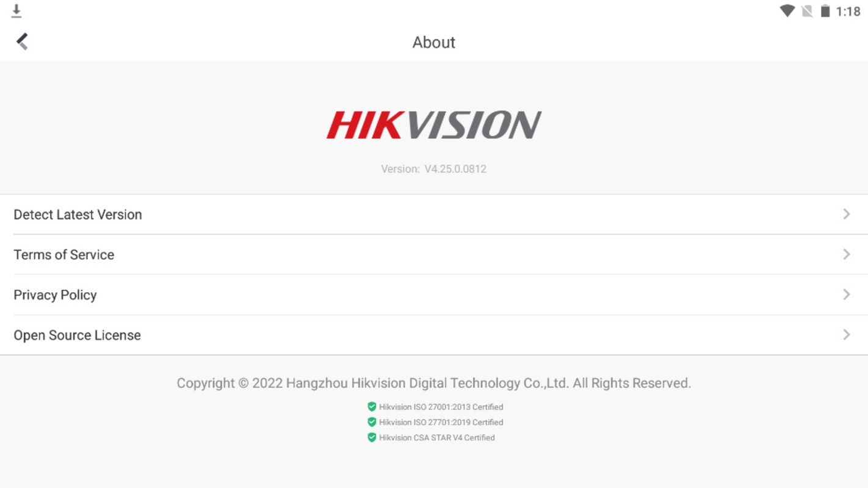
Task: Tap the green shield beside CSA STAR V4
Action: [x=372, y=437]
